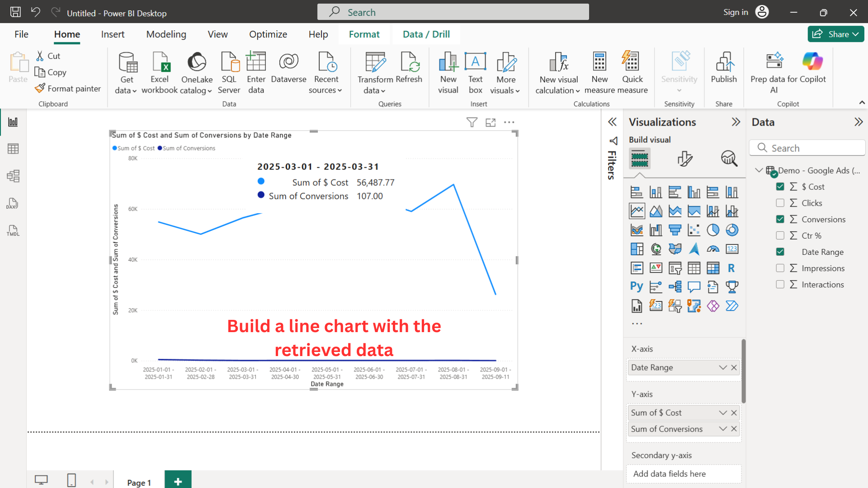Select the funnel chart visualization
The height and width of the screenshot is (488, 868).
[675, 230]
